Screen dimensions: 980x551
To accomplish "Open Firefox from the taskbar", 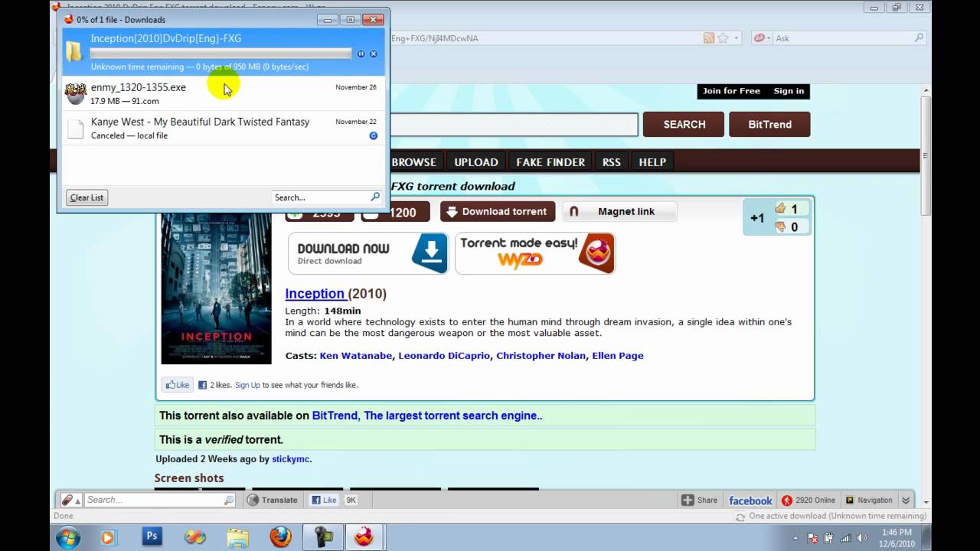I will tap(280, 536).
